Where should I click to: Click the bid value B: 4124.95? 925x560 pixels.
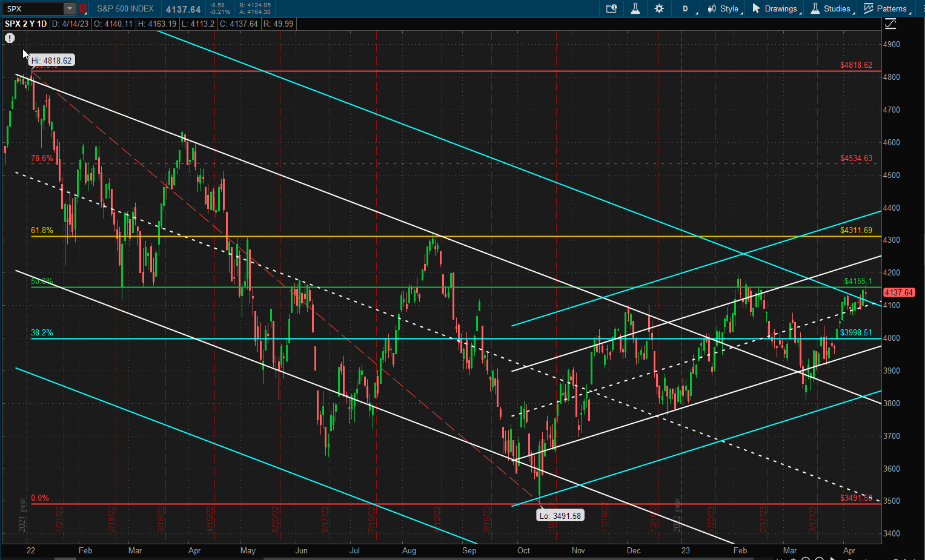(x=255, y=5)
